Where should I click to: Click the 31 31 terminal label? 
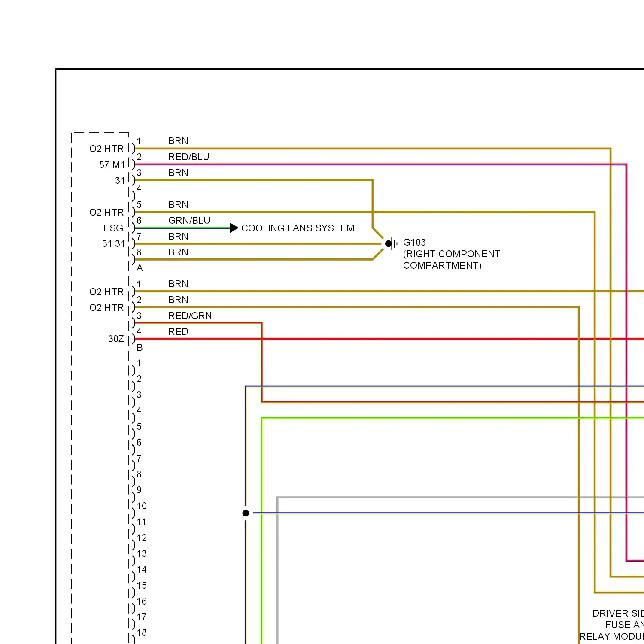tap(113, 243)
